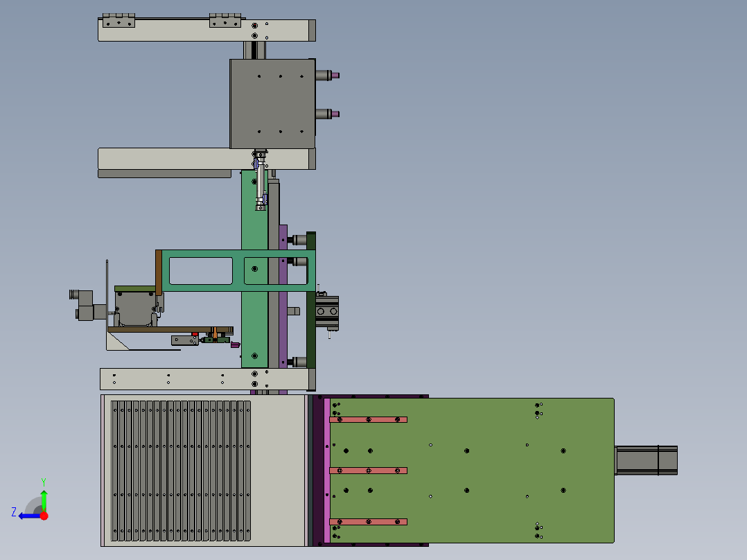Select the middle salmon rail strip

(368, 471)
